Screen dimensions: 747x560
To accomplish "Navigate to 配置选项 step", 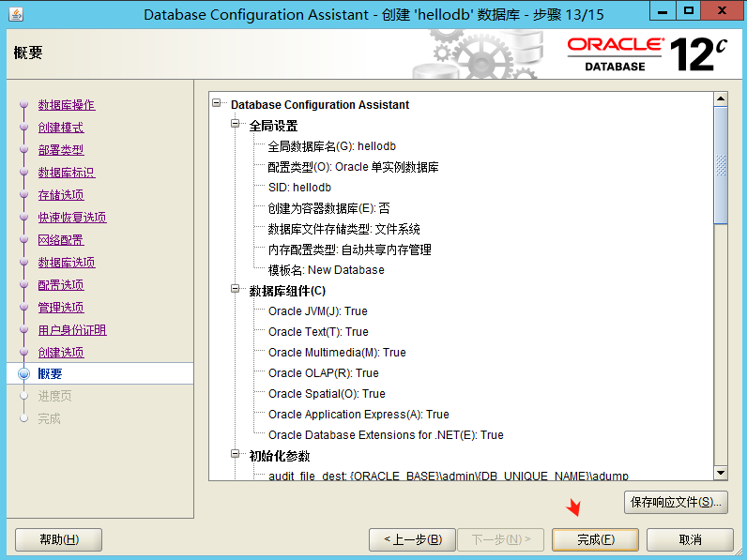I will (61, 285).
